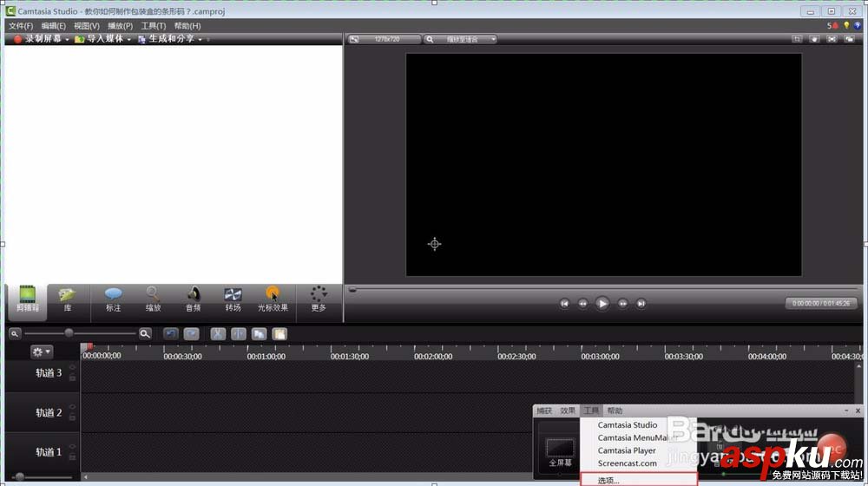Open the Cursor Effects (光标效果) tool
The height and width of the screenshot is (486, 868).
coord(273,299)
